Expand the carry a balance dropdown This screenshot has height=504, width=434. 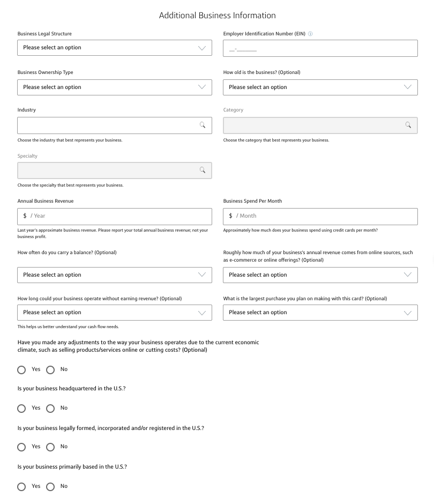(114, 275)
